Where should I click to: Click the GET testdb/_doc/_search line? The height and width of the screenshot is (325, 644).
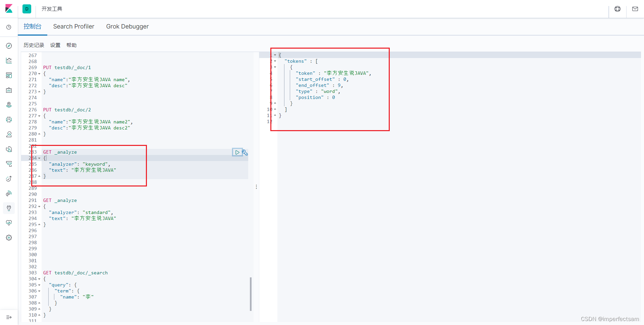[x=75, y=273]
